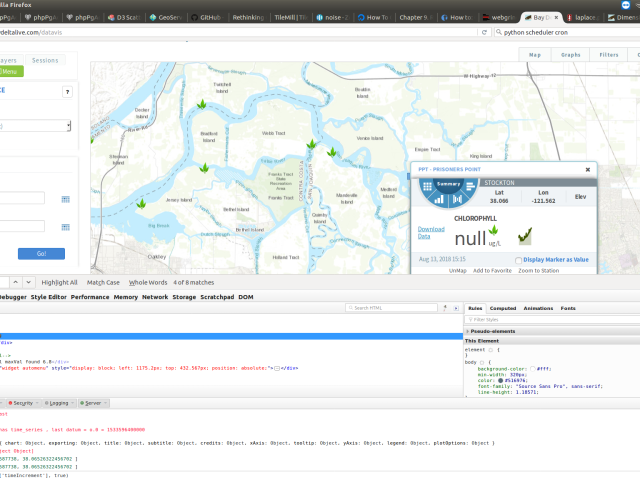The image size is (640, 480).
Task: Click the grid icon in the station widget wheel
Action: 427,187
